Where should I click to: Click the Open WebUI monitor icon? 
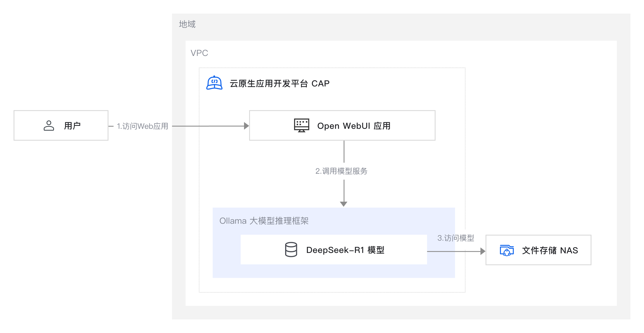[x=301, y=125]
